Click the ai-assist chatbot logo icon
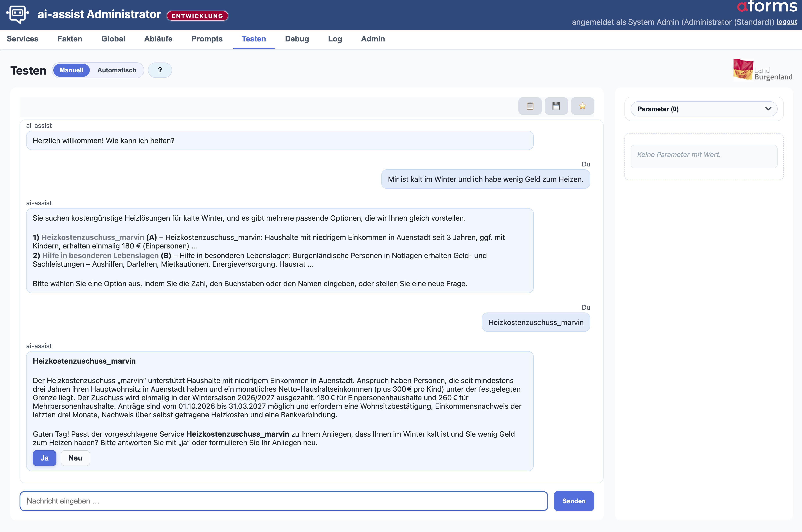Screen dimensions: 802x532 17,14
